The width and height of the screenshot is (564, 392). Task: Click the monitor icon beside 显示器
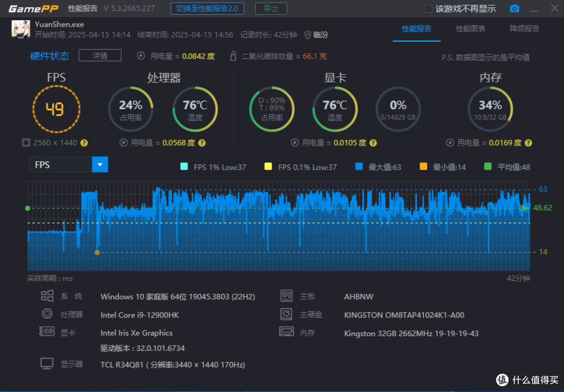point(47,364)
